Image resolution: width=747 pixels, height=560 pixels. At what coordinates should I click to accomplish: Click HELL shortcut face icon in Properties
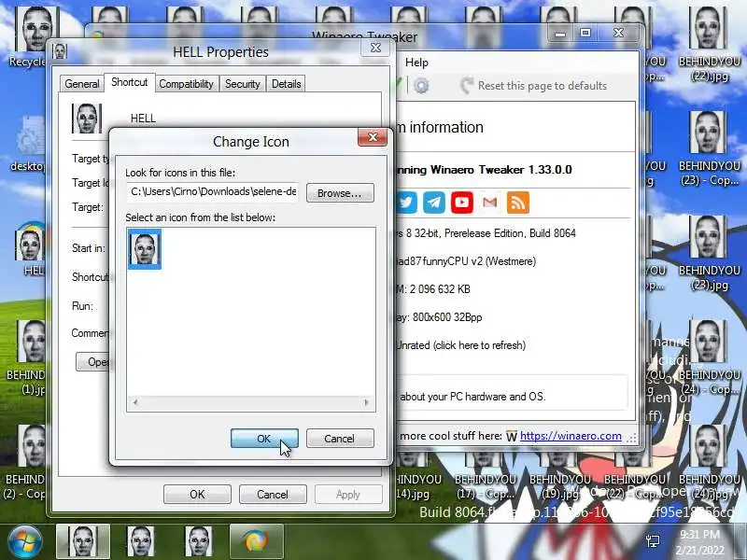87,119
